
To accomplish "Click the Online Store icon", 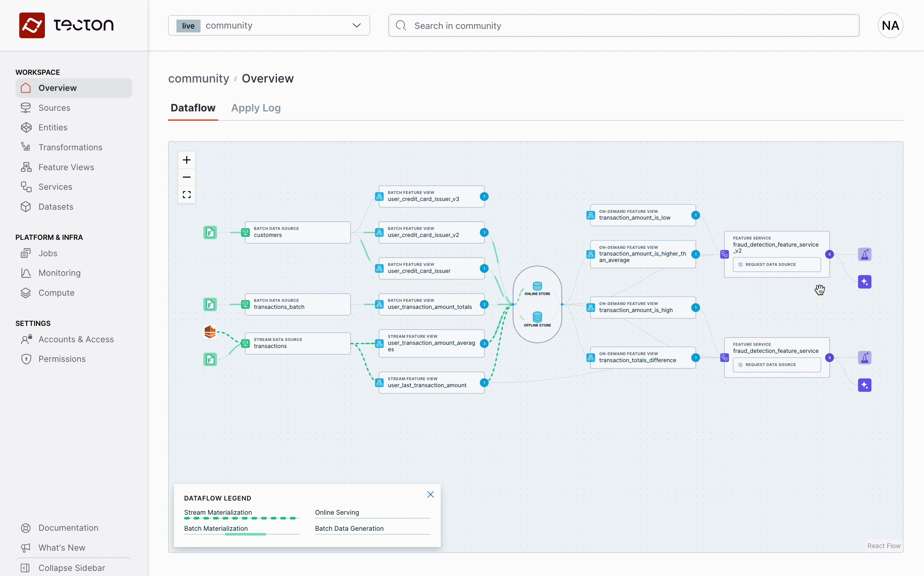I will click(x=537, y=286).
